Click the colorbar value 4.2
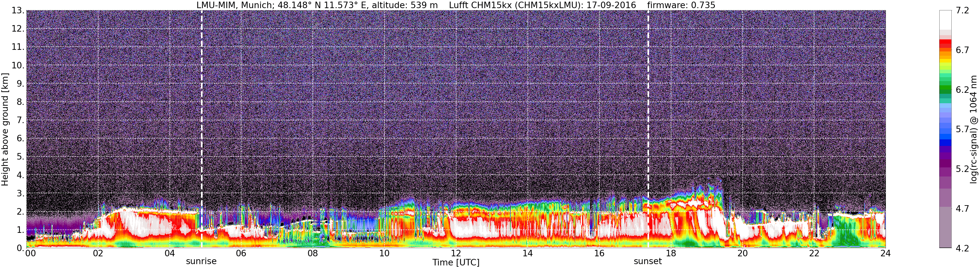 point(962,248)
